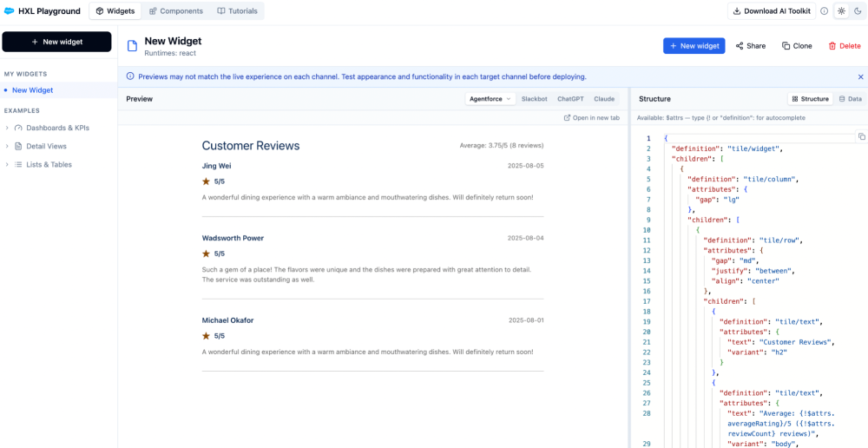This screenshot has height=448, width=868.
Task: Click the date 2025-08-01
Action: pyautogui.click(x=526, y=320)
